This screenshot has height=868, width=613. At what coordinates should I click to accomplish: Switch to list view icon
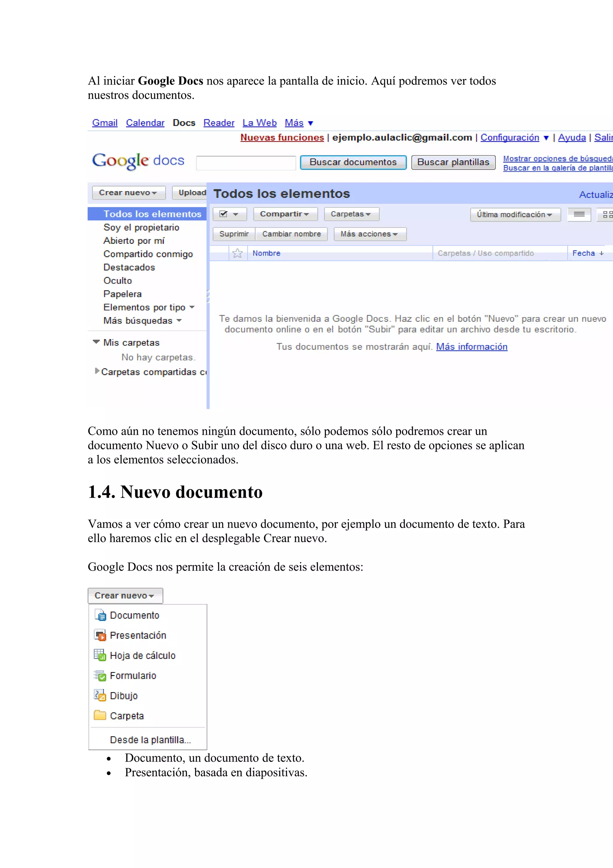[579, 214]
